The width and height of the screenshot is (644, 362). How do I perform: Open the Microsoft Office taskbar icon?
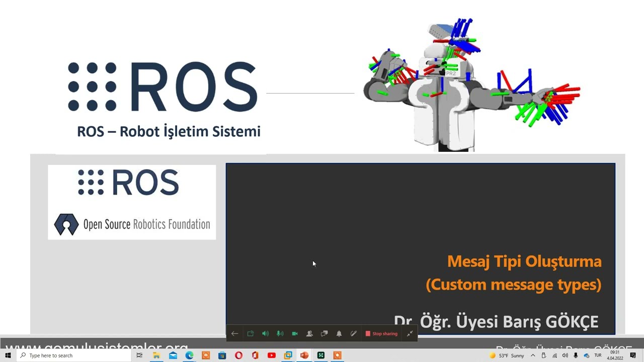[255, 355]
